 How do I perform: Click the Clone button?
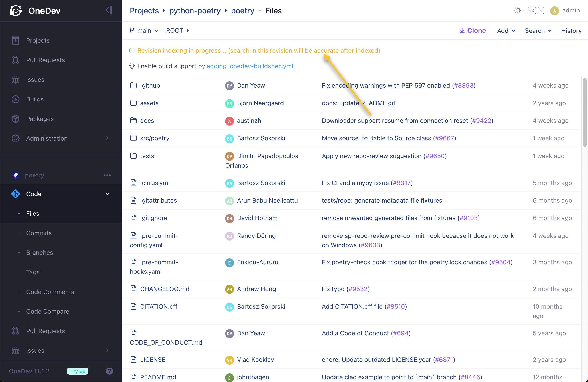(472, 30)
